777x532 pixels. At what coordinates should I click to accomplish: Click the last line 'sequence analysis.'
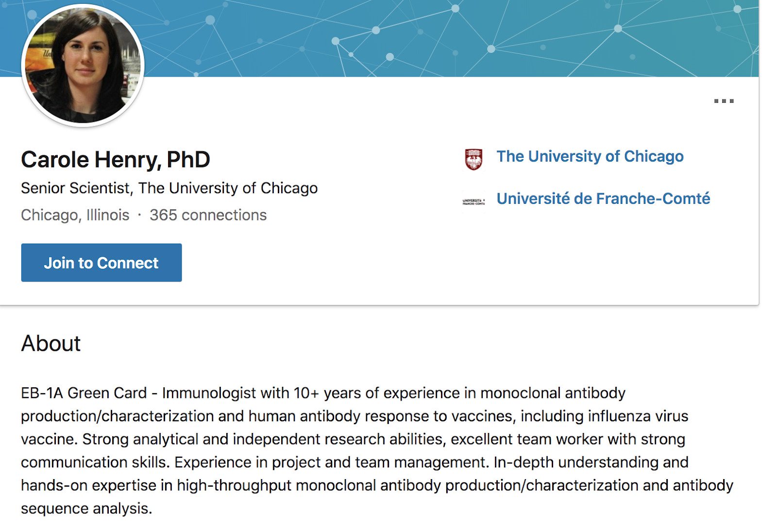click(86, 508)
